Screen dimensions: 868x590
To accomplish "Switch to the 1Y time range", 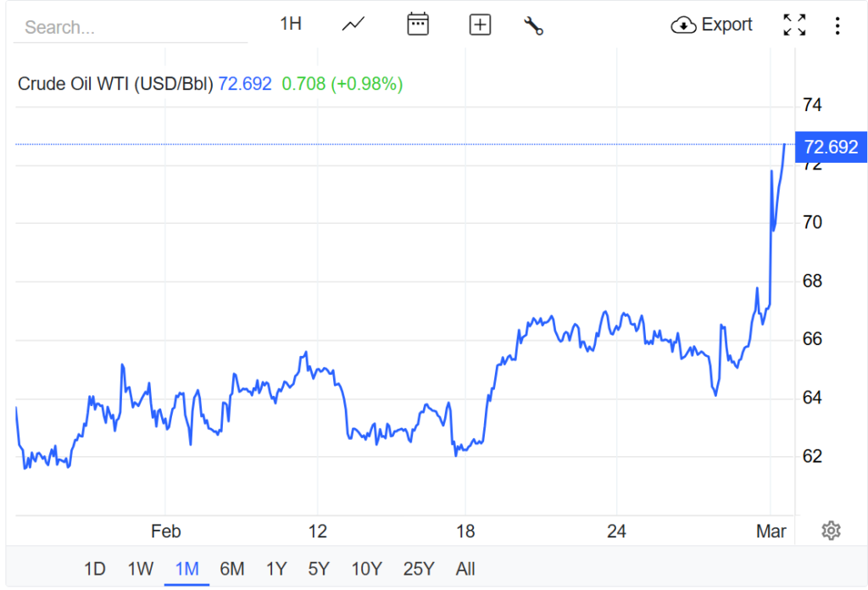I will click(276, 568).
